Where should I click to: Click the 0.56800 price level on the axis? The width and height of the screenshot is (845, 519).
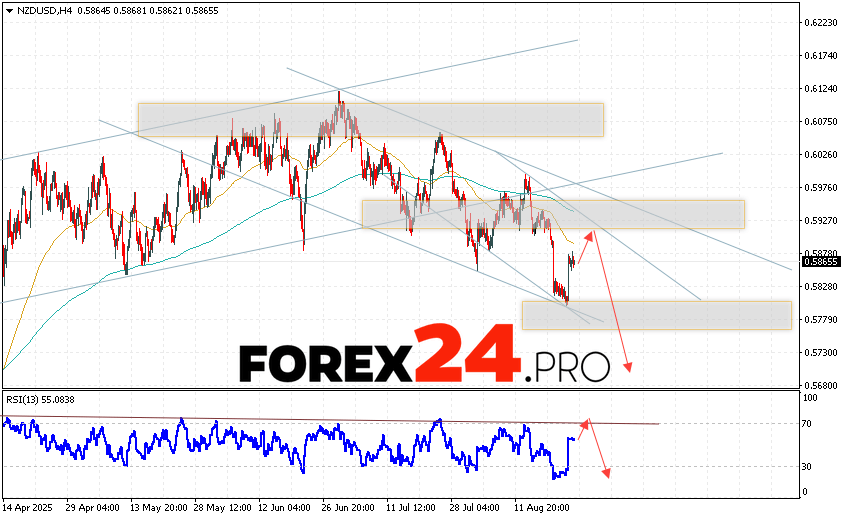pyautogui.click(x=821, y=385)
